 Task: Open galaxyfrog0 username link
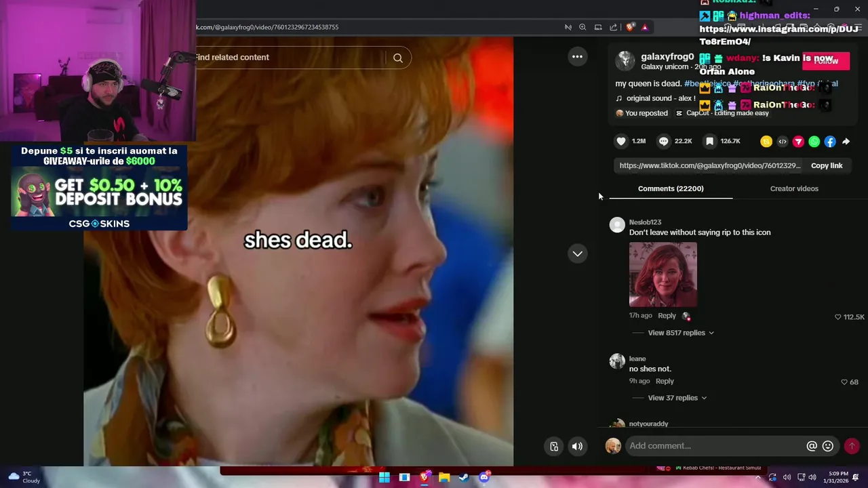pos(667,57)
